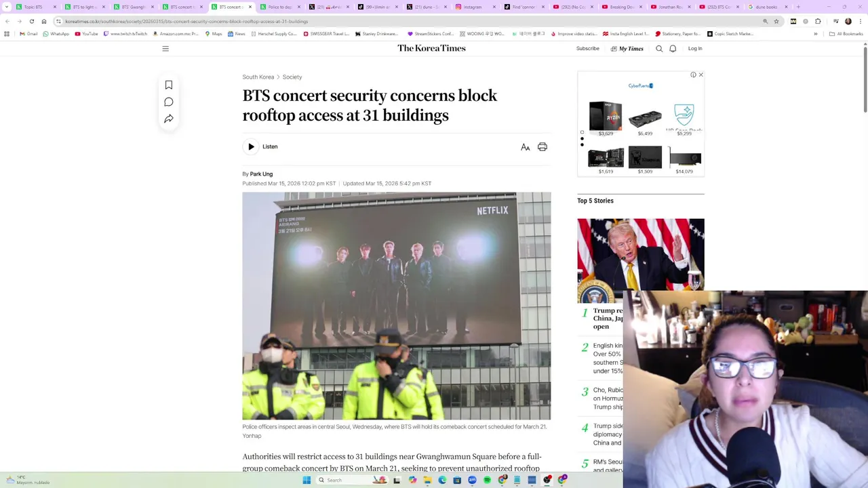Viewport: 868px width, 488px height.
Task: Go to the South Korea breadcrumb section
Action: [258, 77]
